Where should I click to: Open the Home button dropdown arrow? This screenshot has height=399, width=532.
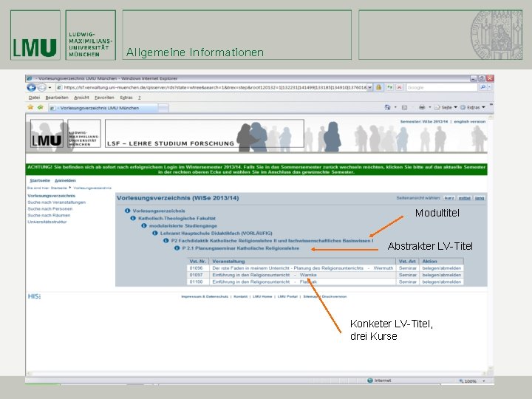pyautogui.click(x=395, y=107)
